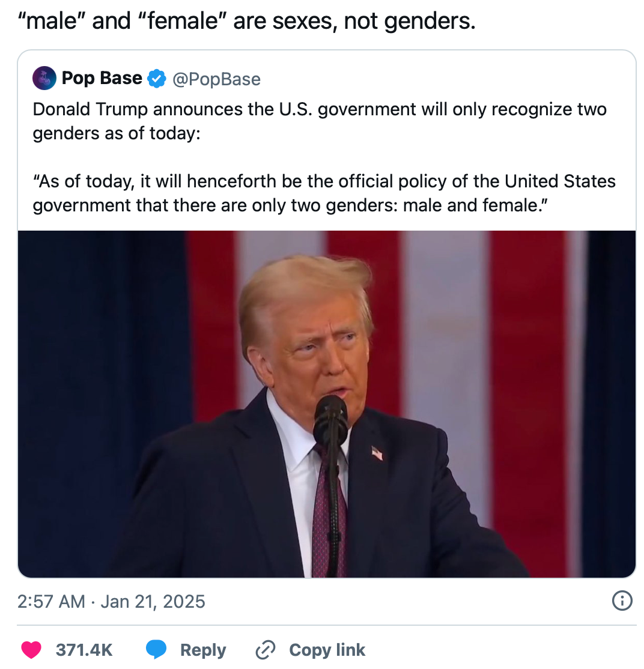The image size is (644, 669).
Task: Click the Reply label text
Action: pos(202,650)
